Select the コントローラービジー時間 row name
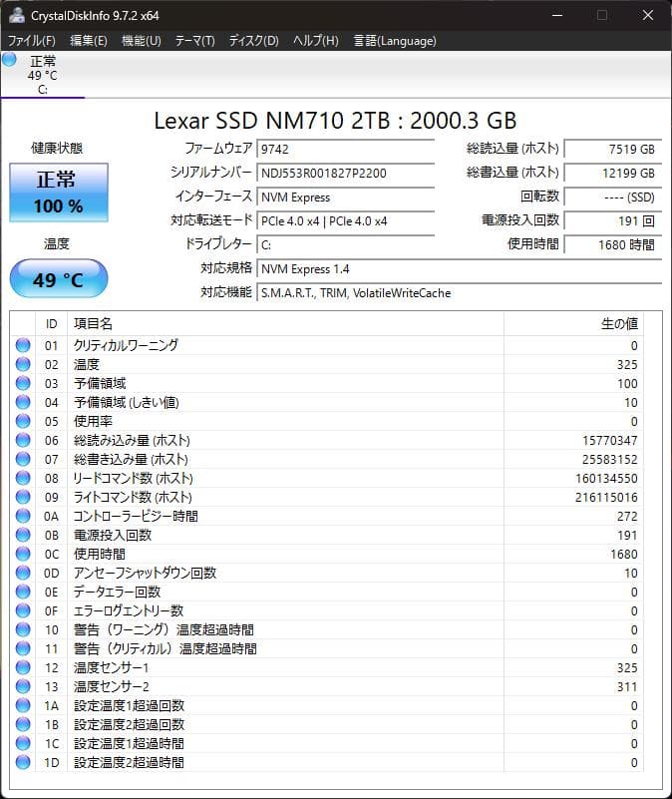Viewport: 672px width, 799px height. point(136,516)
